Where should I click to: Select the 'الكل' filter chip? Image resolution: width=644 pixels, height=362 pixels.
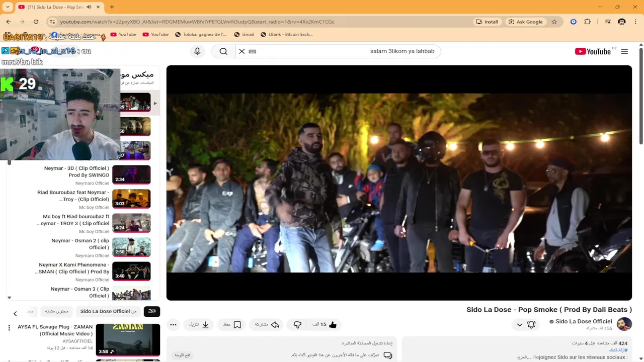click(x=152, y=311)
